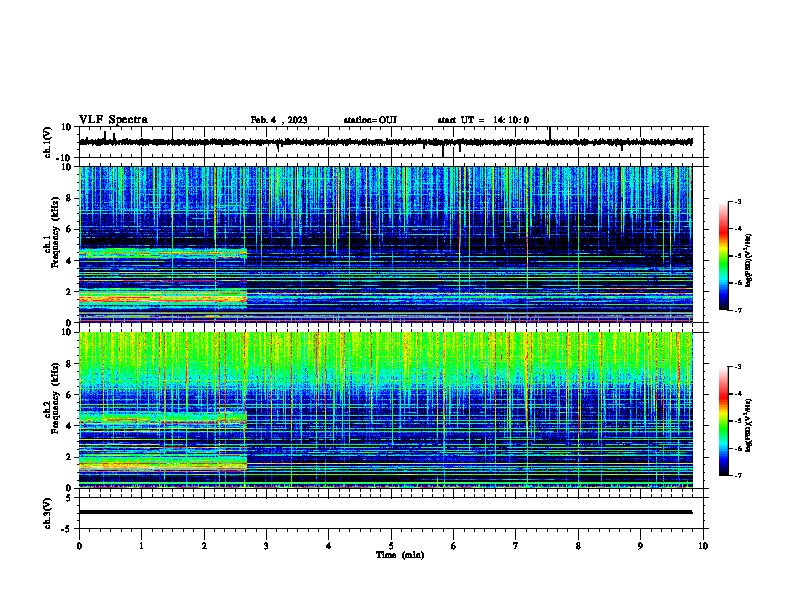Click the "-7" label on ch.2 color bar
The width and height of the screenshot is (792, 612).
[x=737, y=475]
